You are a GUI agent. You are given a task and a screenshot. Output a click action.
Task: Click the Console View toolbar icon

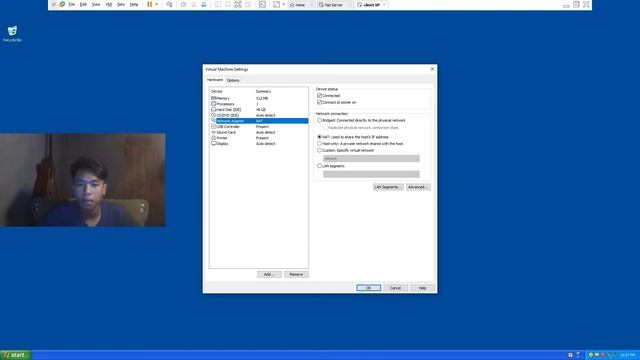click(x=262, y=4)
